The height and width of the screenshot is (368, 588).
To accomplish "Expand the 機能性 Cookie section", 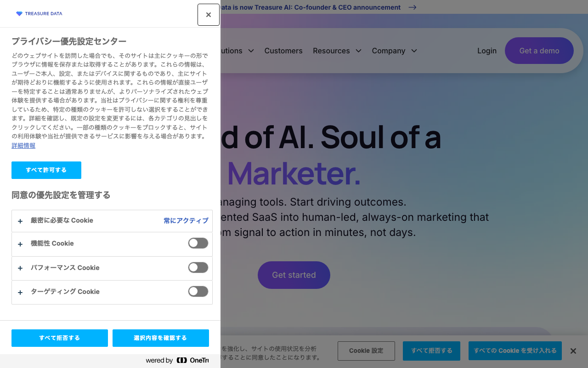I will [20, 244].
